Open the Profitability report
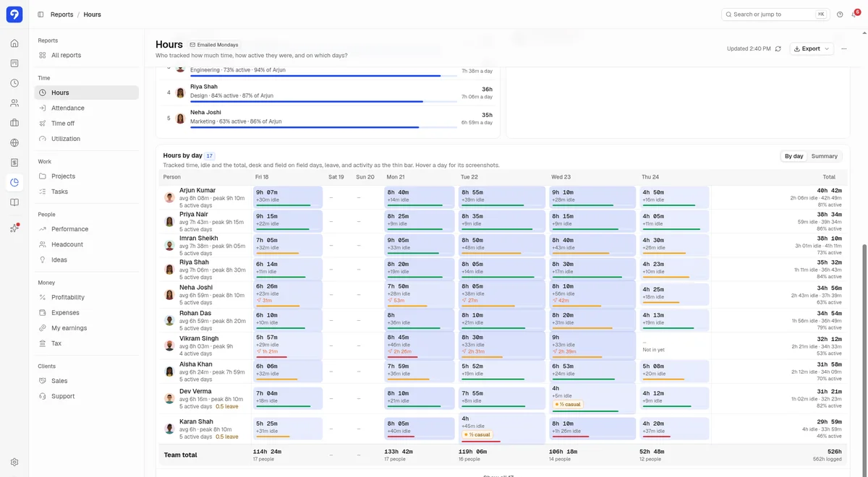This screenshot has width=868, height=477. (86, 297)
